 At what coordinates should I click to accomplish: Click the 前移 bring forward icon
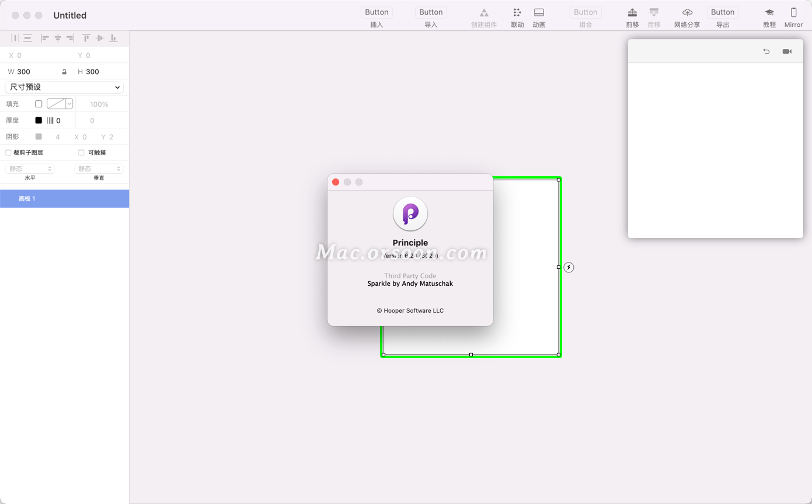(632, 12)
